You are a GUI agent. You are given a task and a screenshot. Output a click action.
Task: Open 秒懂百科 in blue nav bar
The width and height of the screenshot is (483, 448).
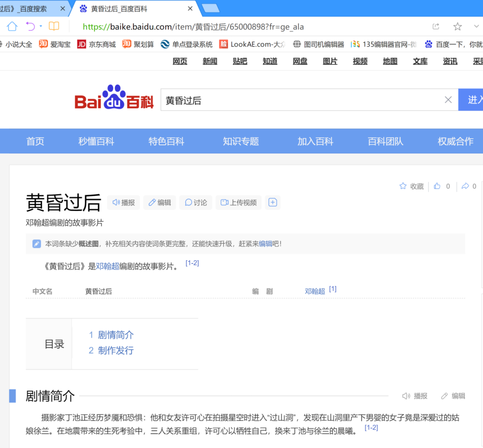click(96, 141)
